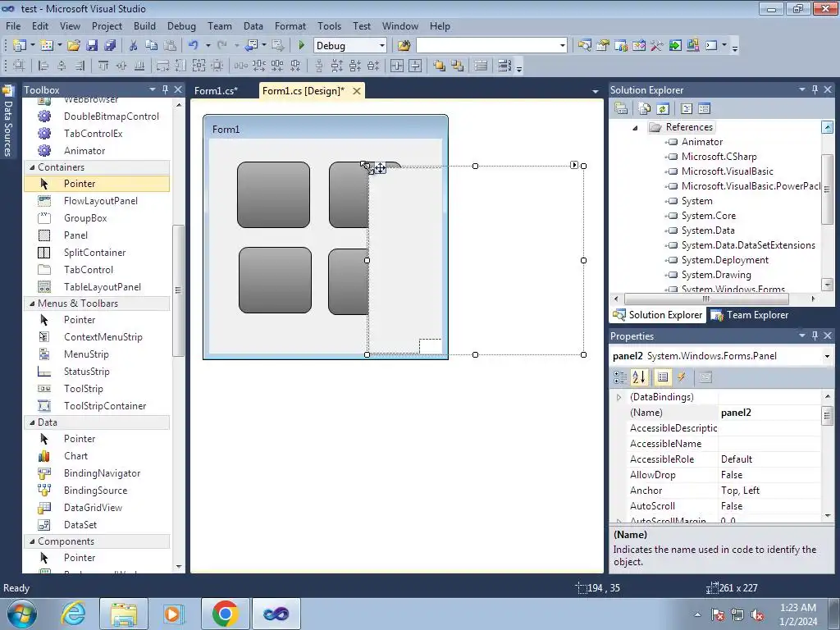Toggle Alphabetical sort in Properties panel
840x630 pixels.
click(638, 377)
